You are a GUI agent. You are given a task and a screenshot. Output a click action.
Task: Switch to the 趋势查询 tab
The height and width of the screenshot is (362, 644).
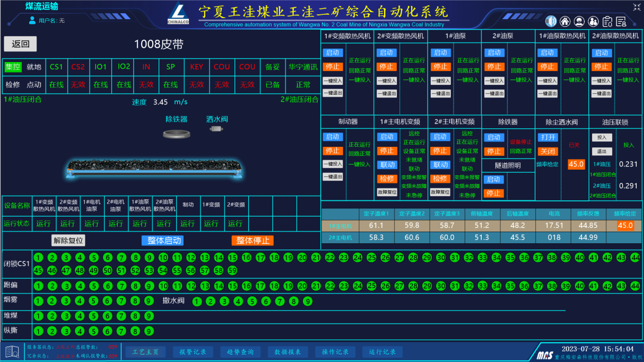click(x=240, y=352)
